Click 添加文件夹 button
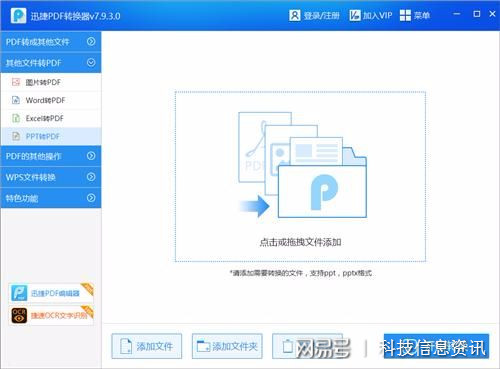 tap(227, 346)
